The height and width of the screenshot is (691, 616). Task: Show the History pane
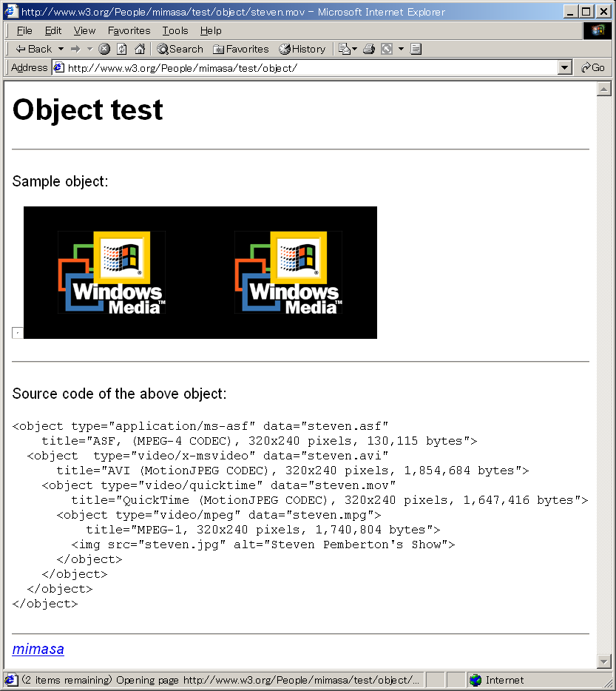point(302,49)
